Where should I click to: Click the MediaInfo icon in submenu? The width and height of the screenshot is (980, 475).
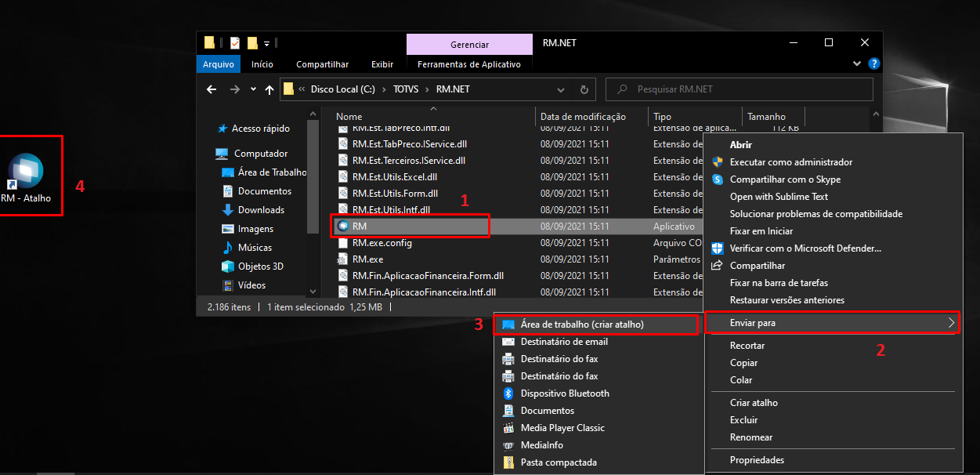coord(508,445)
